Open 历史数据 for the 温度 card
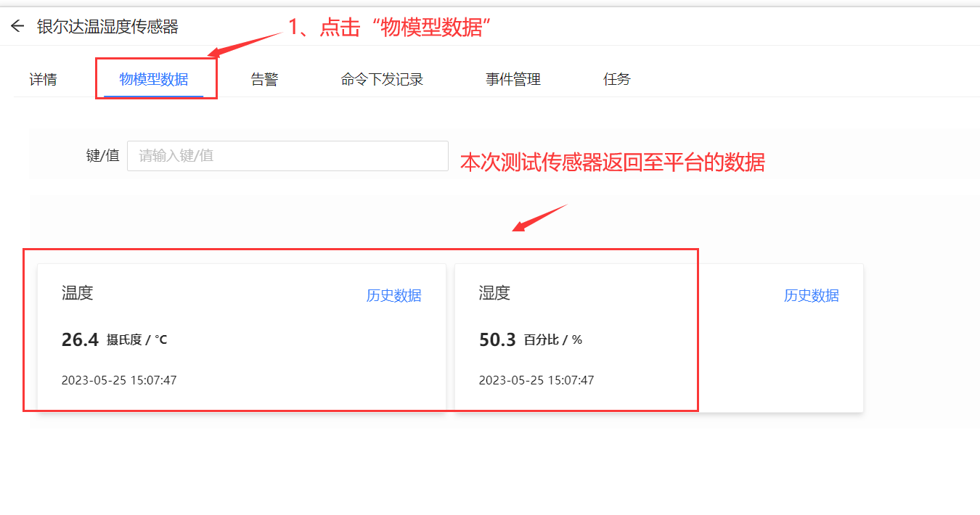Viewport: 980px width, 515px height. click(x=393, y=295)
